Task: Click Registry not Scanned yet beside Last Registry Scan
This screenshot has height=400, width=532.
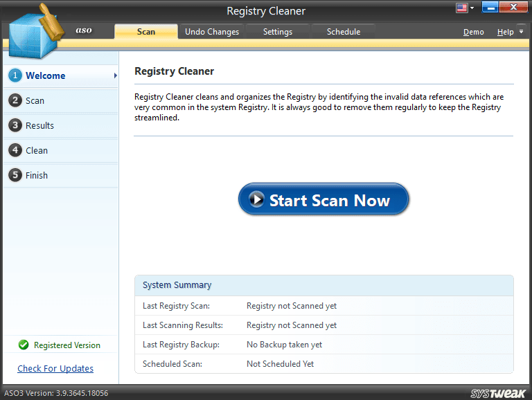Action: (x=292, y=306)
